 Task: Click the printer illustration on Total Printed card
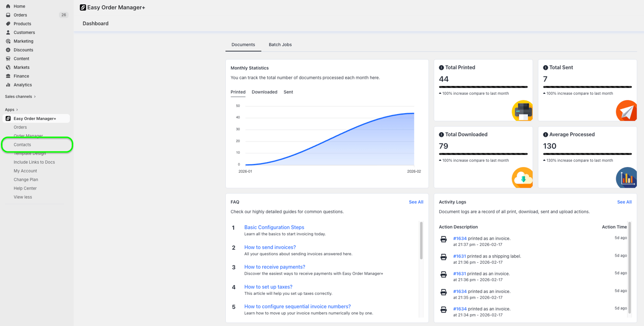pyautogui.click(x=522, y=111)
